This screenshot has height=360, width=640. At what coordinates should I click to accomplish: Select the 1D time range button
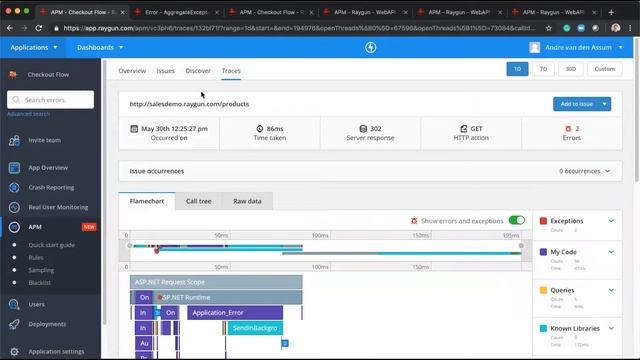517,69
